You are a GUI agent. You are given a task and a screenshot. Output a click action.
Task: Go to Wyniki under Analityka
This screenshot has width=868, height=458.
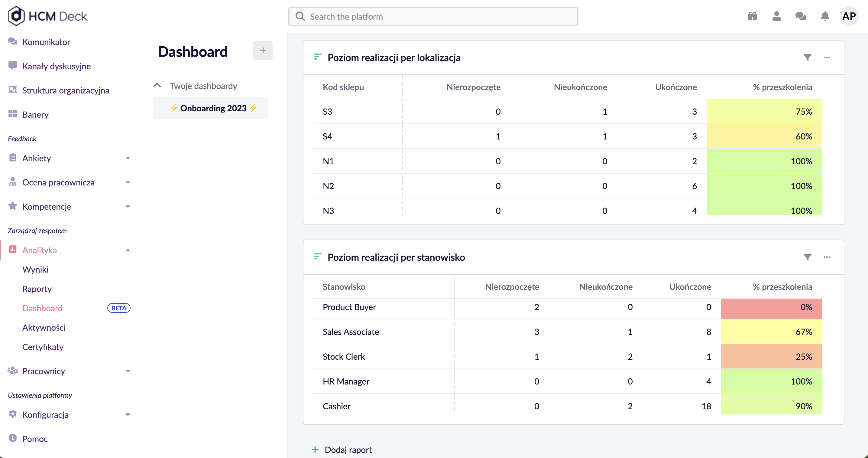tap(35, 270)
